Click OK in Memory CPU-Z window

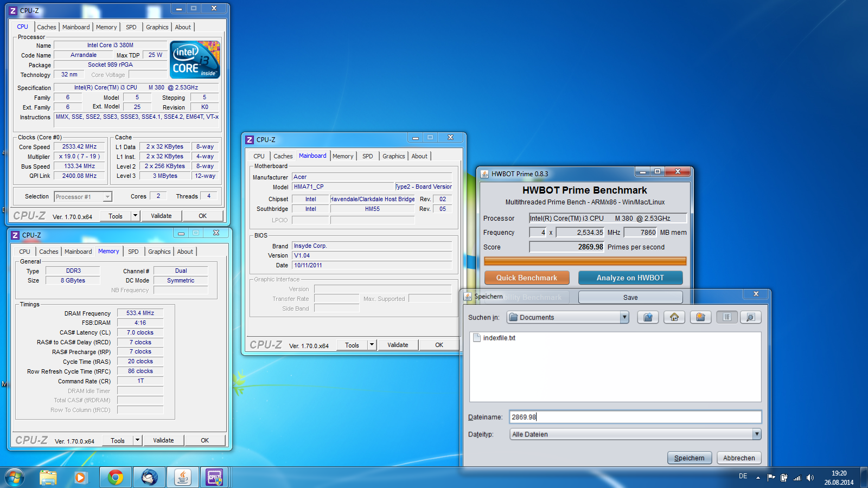205,440
